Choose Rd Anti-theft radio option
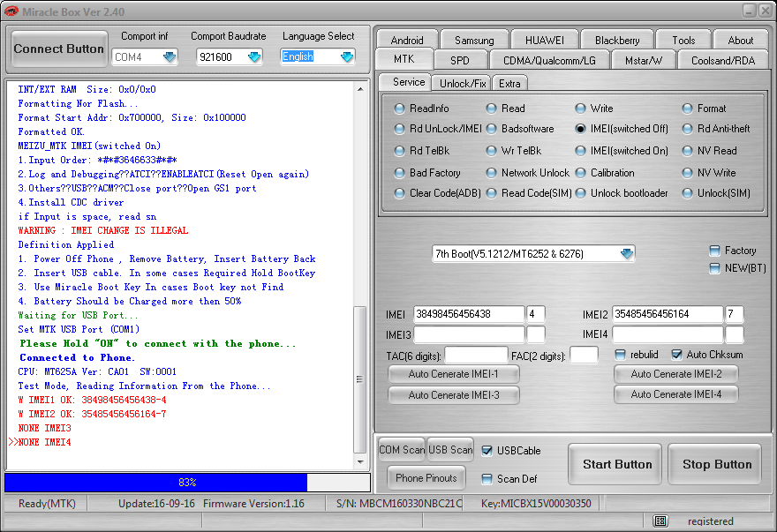This screenshot has width=777, height=532. pos(687,129)
